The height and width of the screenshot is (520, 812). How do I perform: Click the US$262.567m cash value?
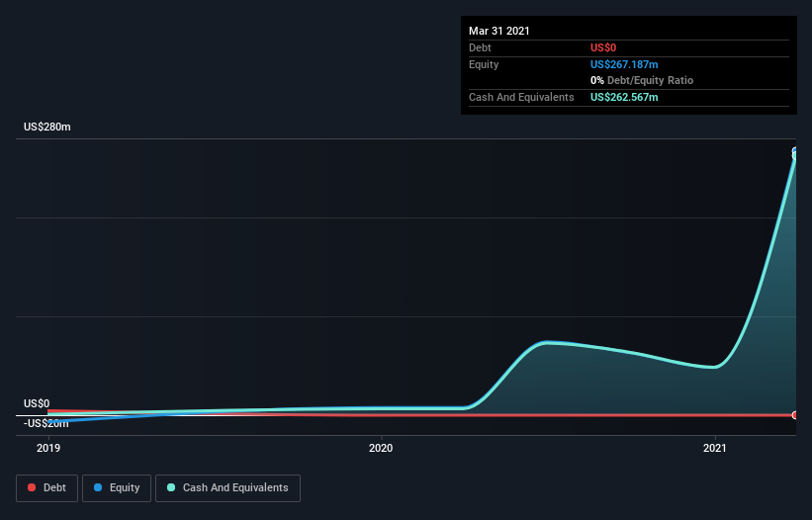pyautogui.click(x=624, y=97)
